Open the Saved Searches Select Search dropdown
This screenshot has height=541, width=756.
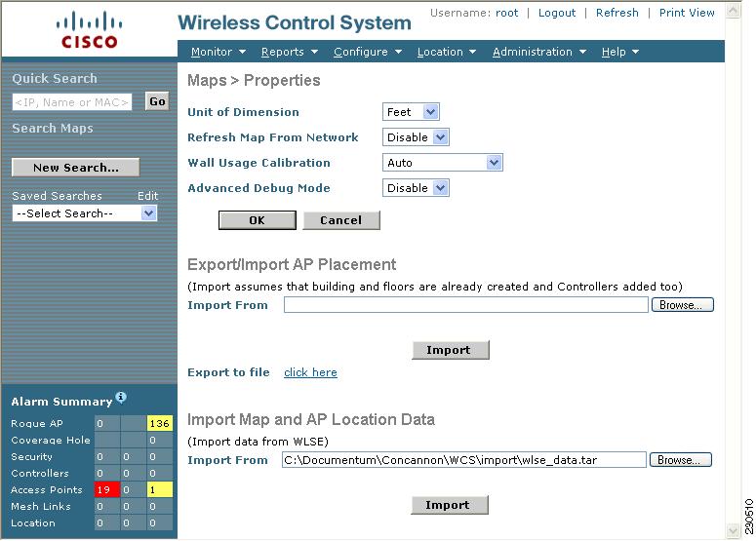[84, 213]
